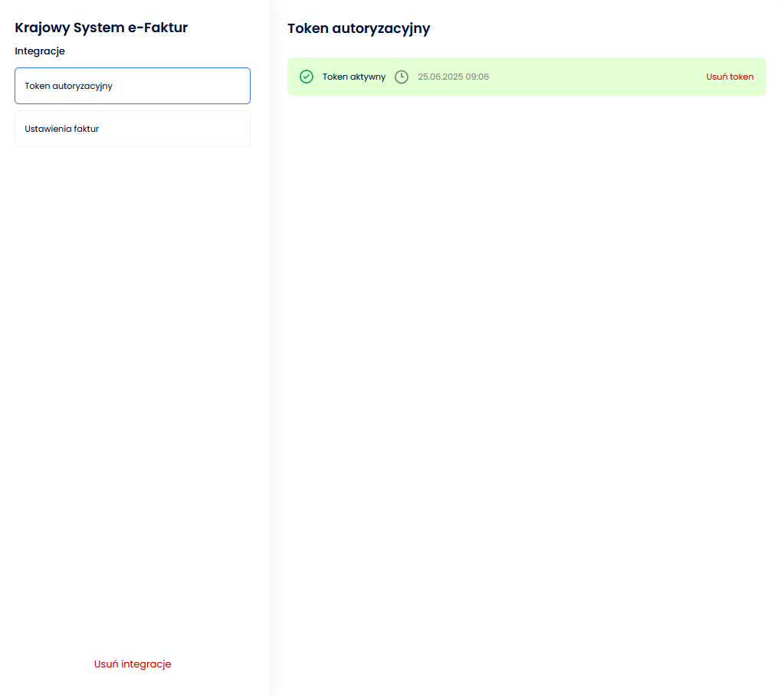The height and width of the screenshot is (695, 784).
Task: Click the clock icon beside the date
Action: (402, 77)
